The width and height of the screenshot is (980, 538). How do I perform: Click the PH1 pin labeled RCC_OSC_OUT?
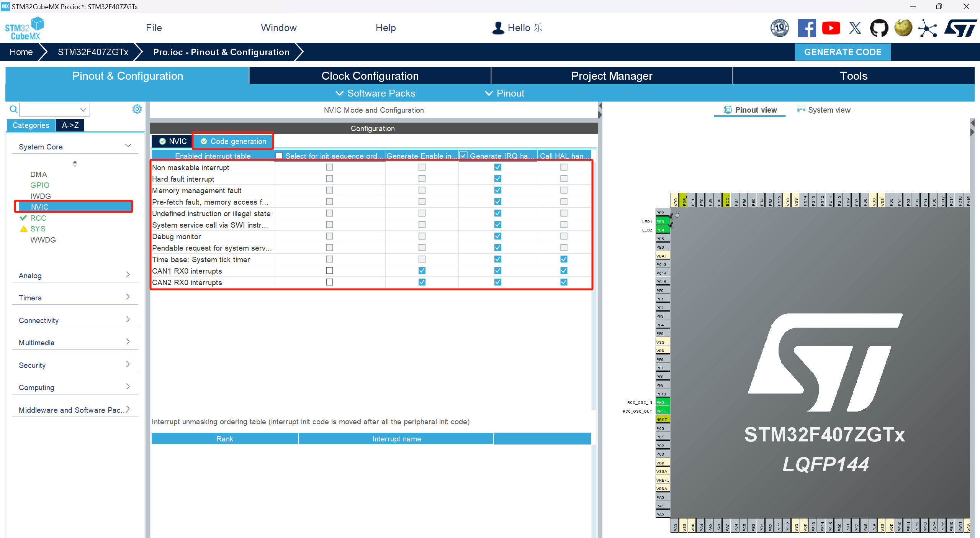[x=663, y=411]
